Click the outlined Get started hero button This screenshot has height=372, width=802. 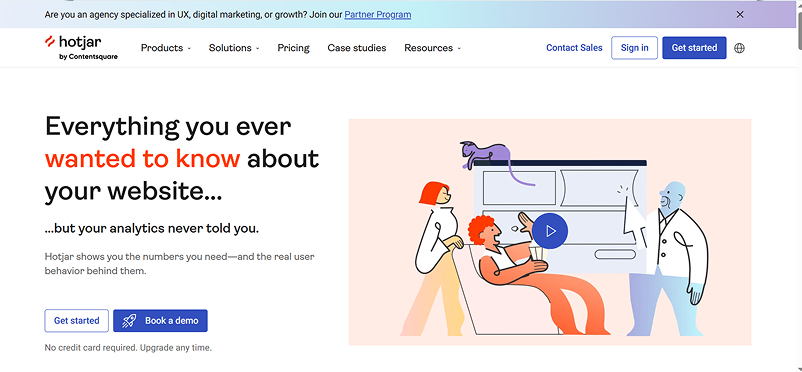pyautogui.click(x=77, y=321)
